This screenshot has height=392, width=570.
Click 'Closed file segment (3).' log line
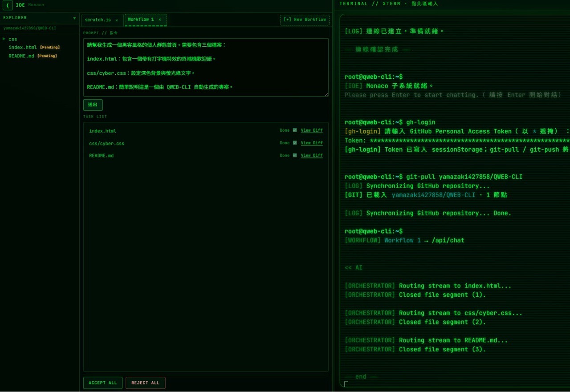[x=415, y=349]
